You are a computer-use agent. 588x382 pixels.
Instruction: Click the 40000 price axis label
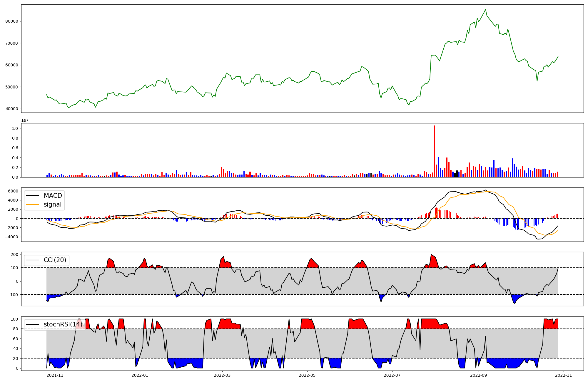click(x=12, y=109)
